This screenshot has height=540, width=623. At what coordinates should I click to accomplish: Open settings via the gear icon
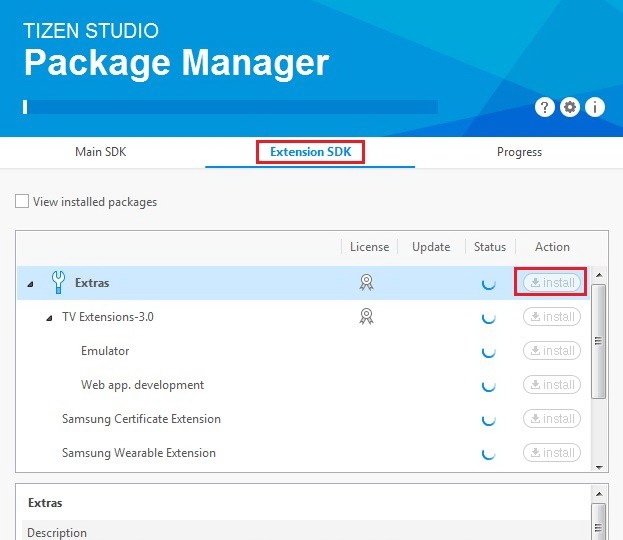point(570,107)
